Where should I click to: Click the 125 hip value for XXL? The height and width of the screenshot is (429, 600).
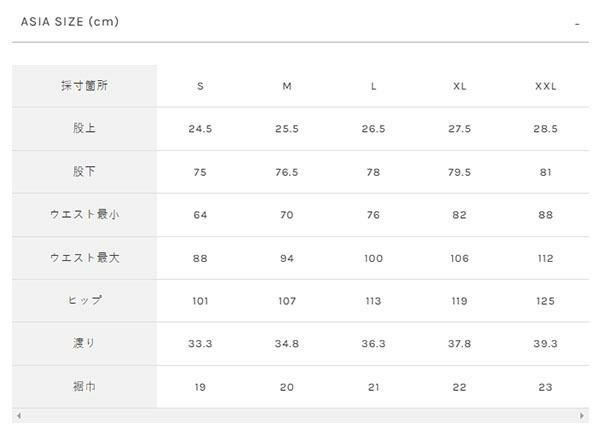546,301
